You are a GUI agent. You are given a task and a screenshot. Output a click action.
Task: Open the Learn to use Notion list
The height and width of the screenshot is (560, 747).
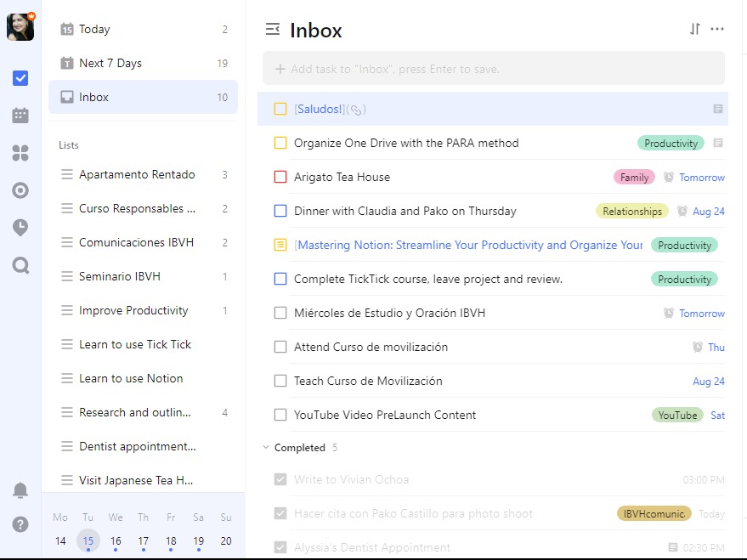coord(143,378)
